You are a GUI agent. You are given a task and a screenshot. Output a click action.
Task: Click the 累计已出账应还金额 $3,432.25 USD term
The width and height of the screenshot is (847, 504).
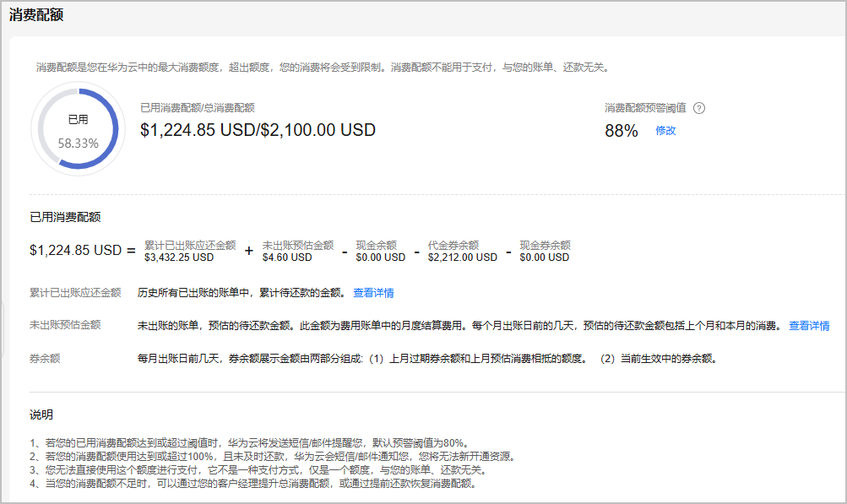point(190,251)
